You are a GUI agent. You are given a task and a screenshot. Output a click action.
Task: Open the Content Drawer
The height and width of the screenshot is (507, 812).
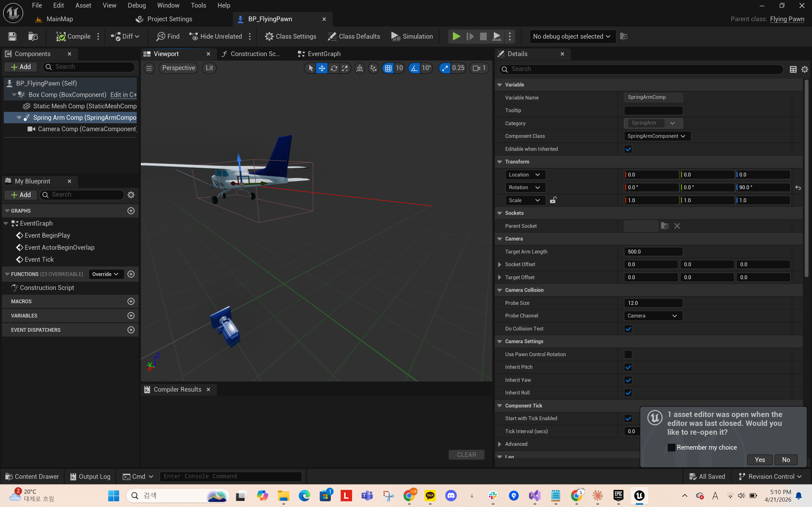click(33, 477)
